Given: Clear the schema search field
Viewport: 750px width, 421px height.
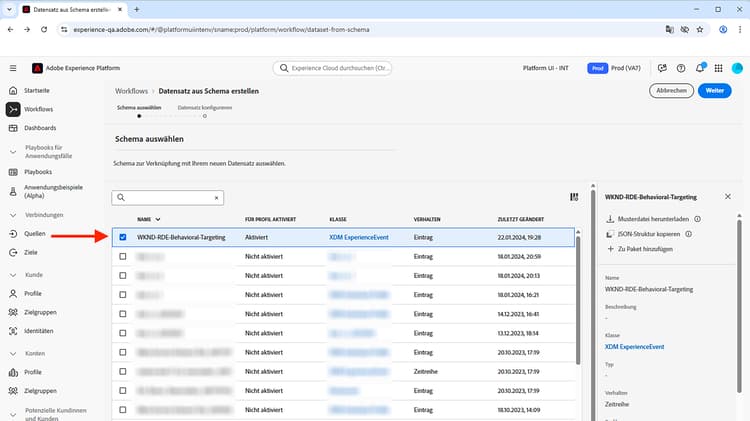Looking at the screenshot, I should [216, 198].
